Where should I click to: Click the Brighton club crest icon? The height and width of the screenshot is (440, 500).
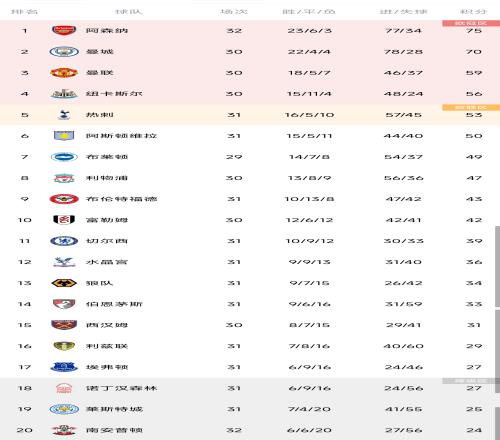[x=64, y=157]
